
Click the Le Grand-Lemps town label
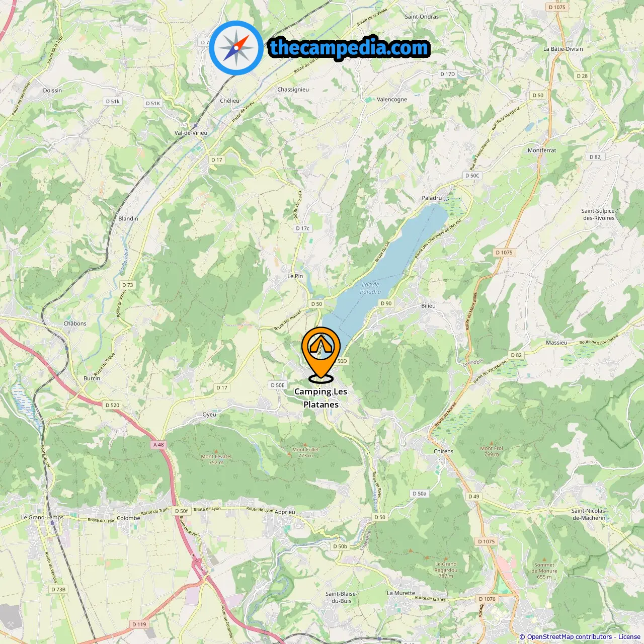(42, 517)
